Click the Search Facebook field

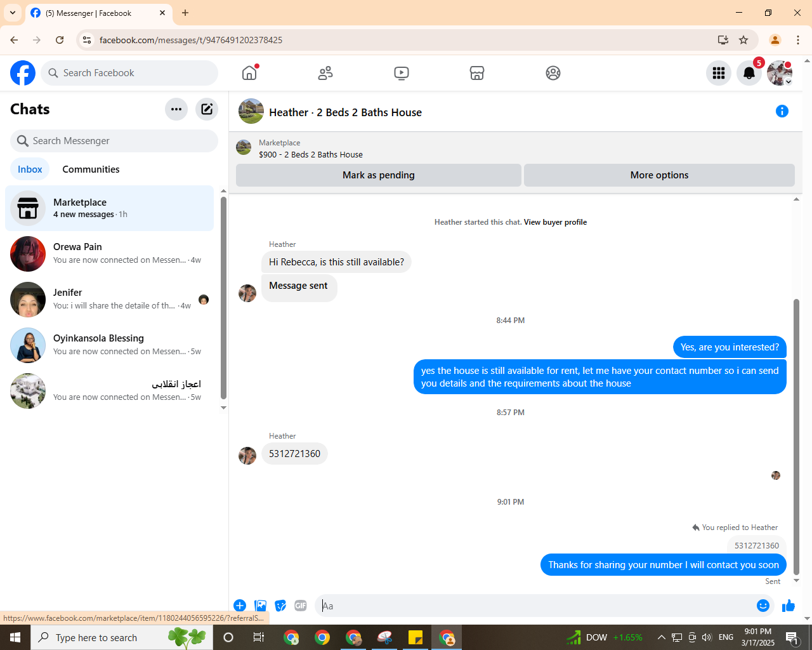(129, 73)
